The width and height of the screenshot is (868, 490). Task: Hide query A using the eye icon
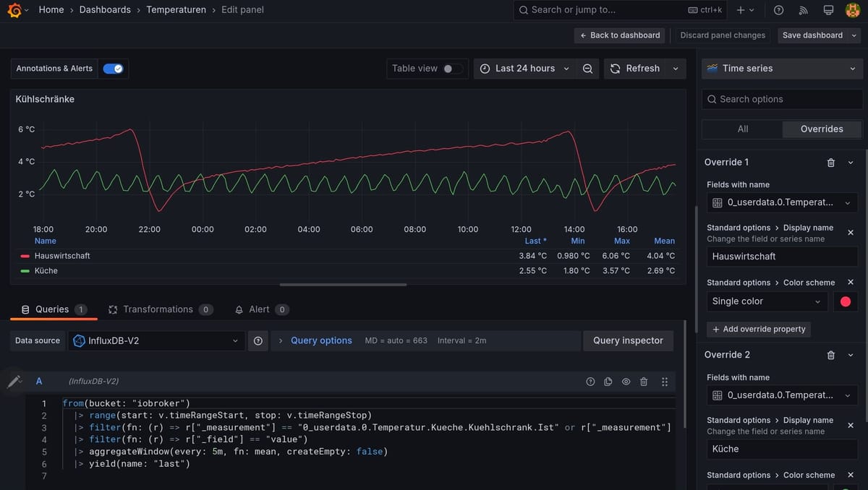tap(626, 382)
